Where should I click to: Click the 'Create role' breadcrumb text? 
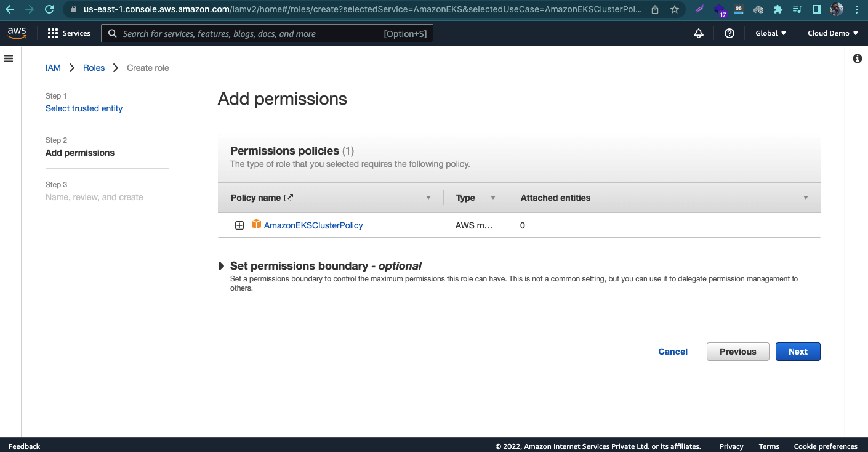[148, 68]
